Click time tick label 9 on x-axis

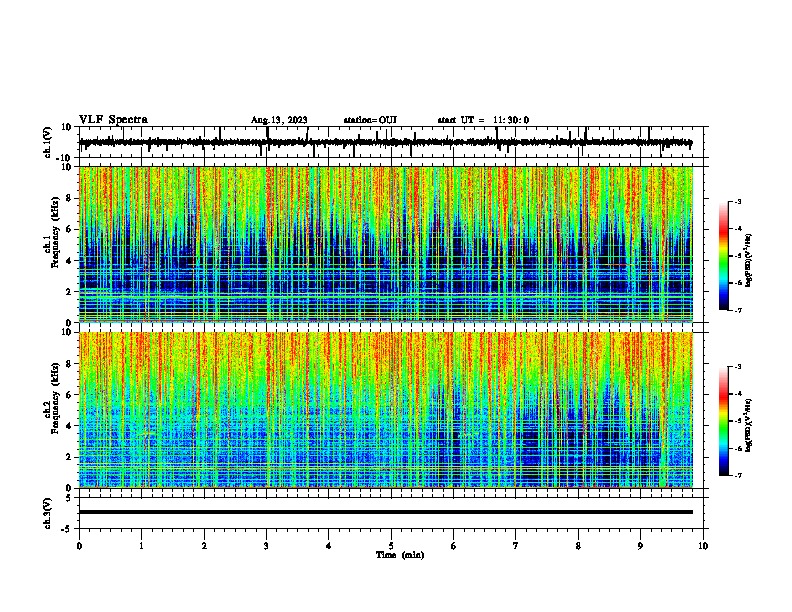[640, 546]
